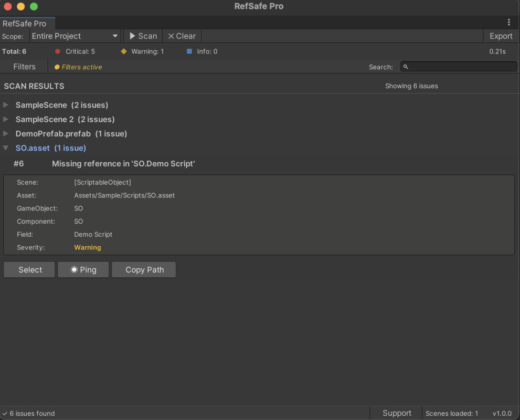Click the yellow Warning diamond indicator

coord(124,51)
